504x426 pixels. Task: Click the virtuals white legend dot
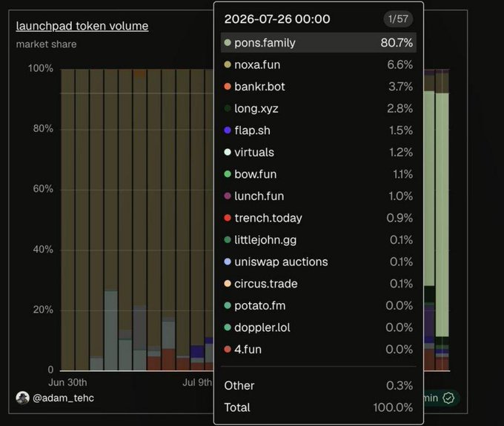point(228,152)
